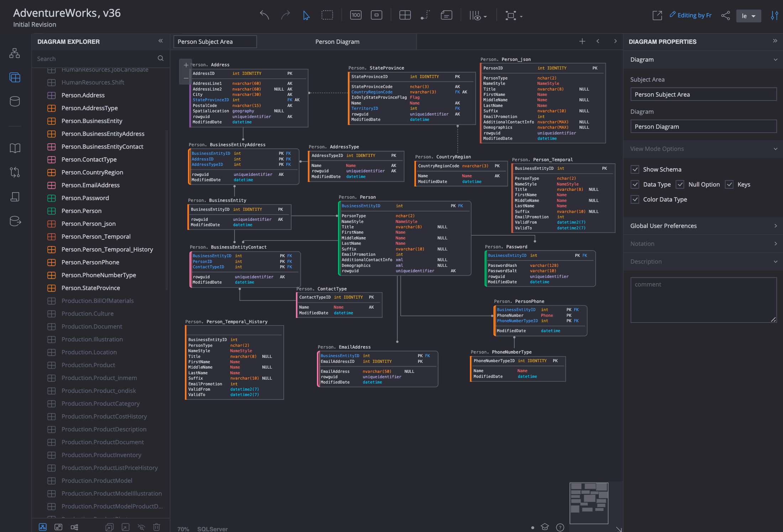Disable the Color Data Type checkbox
The image size is (783, 532).
635,199
